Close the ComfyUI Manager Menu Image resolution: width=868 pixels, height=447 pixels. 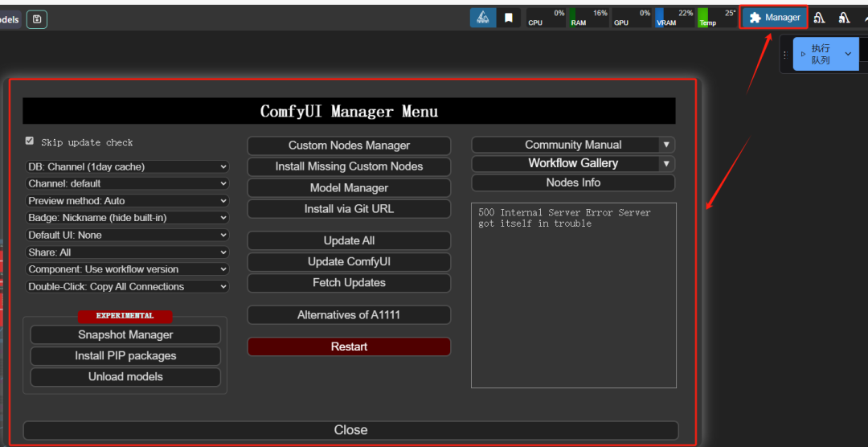(350, 430)
